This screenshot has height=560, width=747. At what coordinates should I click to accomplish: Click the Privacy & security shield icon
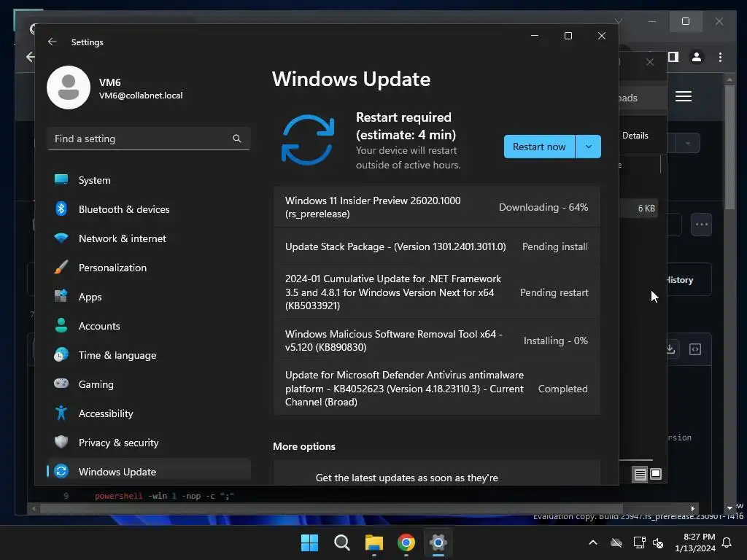pos(61,442)
